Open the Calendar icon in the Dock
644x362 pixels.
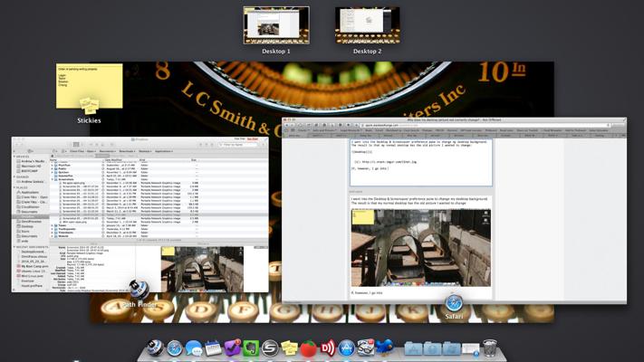[213, 348]
